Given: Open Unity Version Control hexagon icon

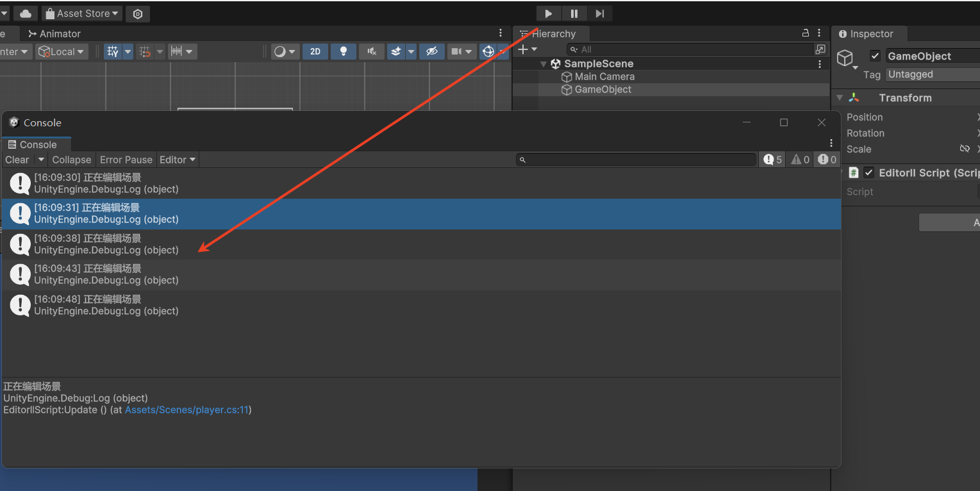Looking at the screenshot, I should tap(138, 13).
